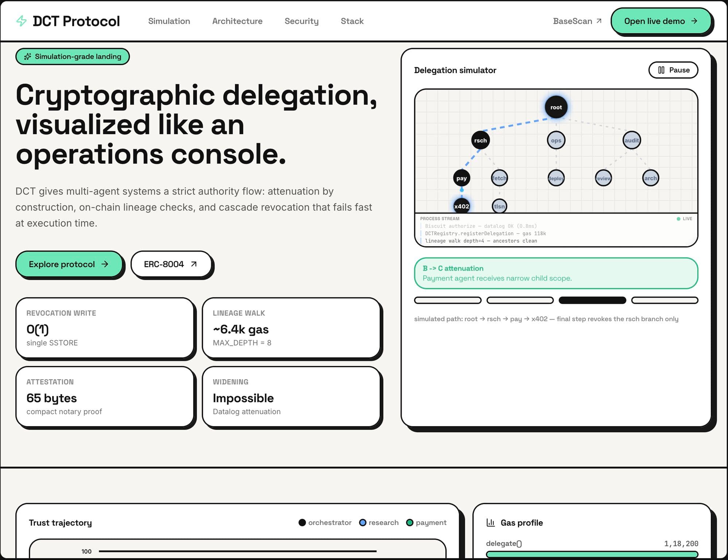Click the delegate() gas bar
The width and height of the screenshot is (728, 560).
pos(592,555)
